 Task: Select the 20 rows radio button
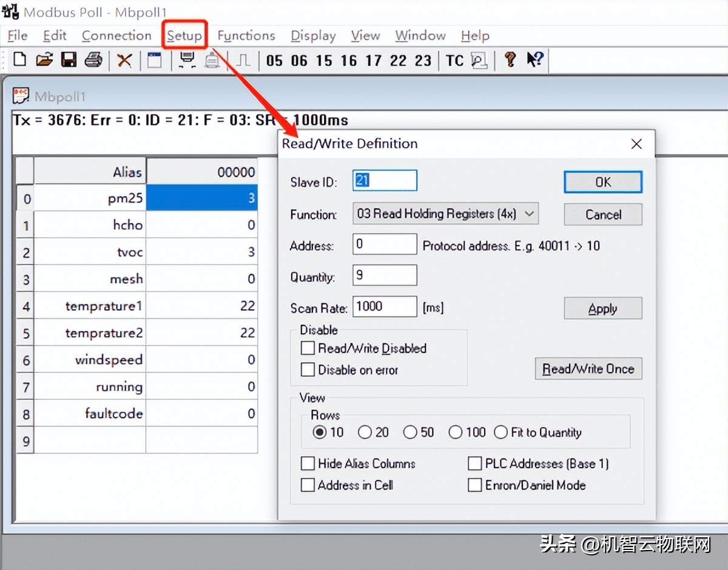coord(365,432)
